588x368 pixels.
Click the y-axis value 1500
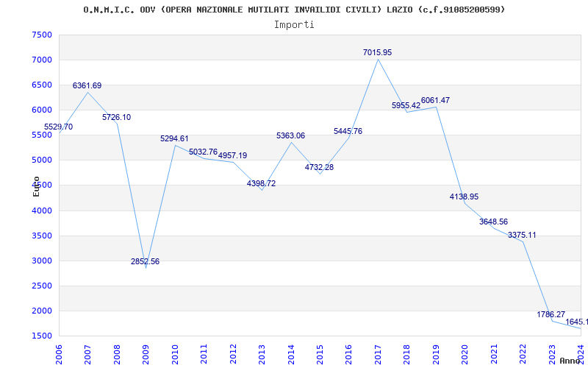(x=42, y=336)
